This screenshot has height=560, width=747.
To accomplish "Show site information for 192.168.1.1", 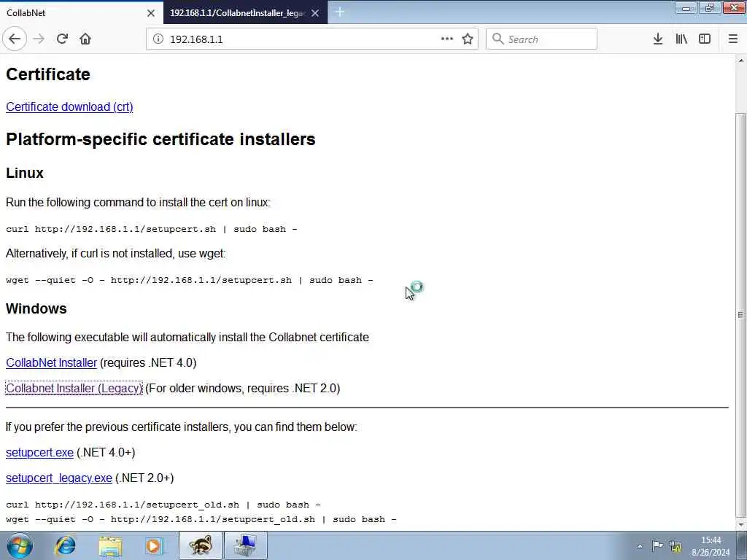I will pyautogui.click(x=158, y=39).
